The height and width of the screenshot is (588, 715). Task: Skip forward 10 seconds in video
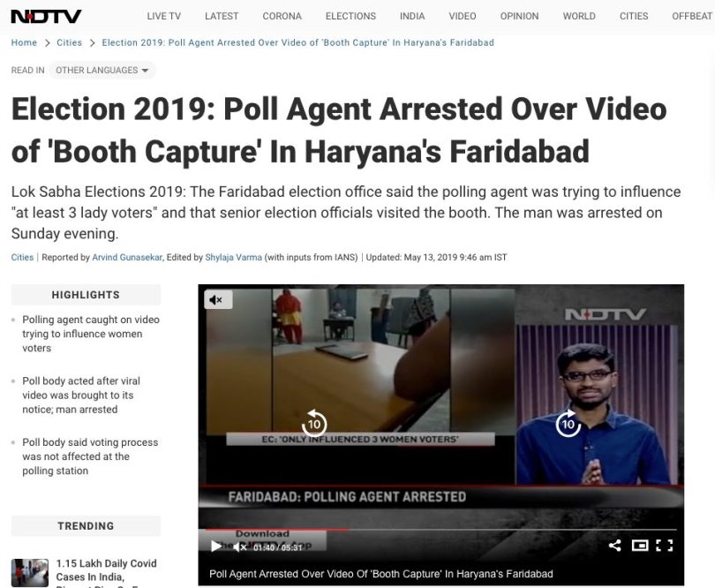tap(568, 424)
